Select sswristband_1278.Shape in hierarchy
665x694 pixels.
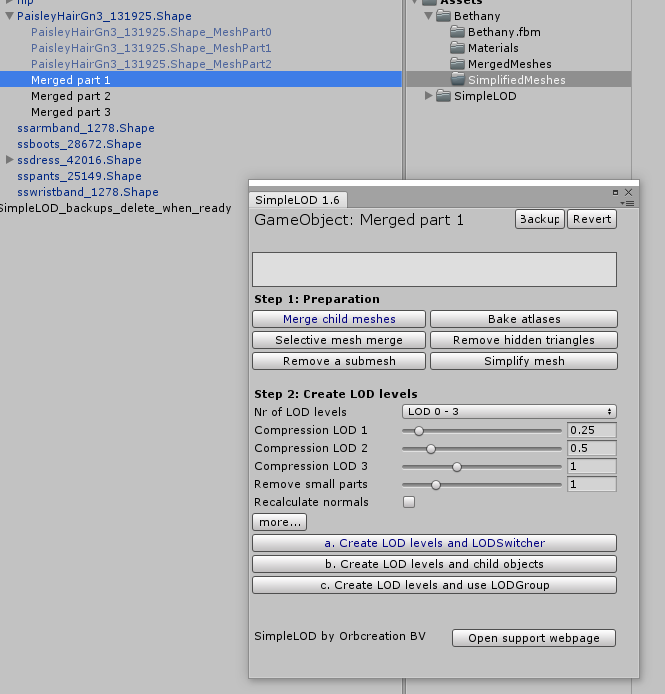coord(88,192)
